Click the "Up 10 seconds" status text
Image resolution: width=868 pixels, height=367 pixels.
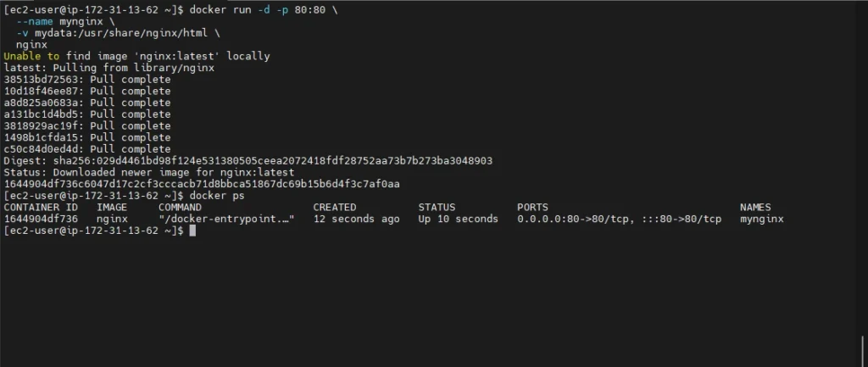tap(458, 219)
